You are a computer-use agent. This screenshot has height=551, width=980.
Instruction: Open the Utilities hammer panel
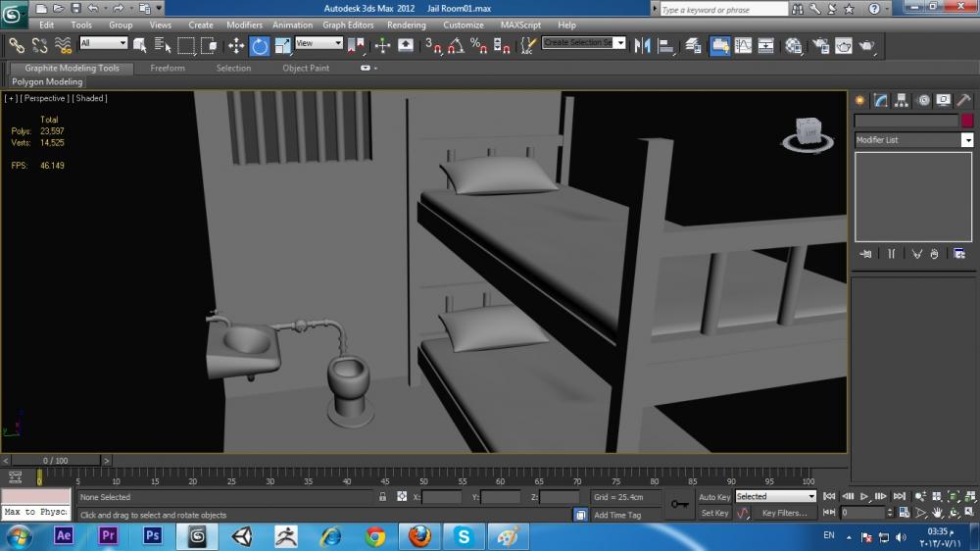click(964, 100)
